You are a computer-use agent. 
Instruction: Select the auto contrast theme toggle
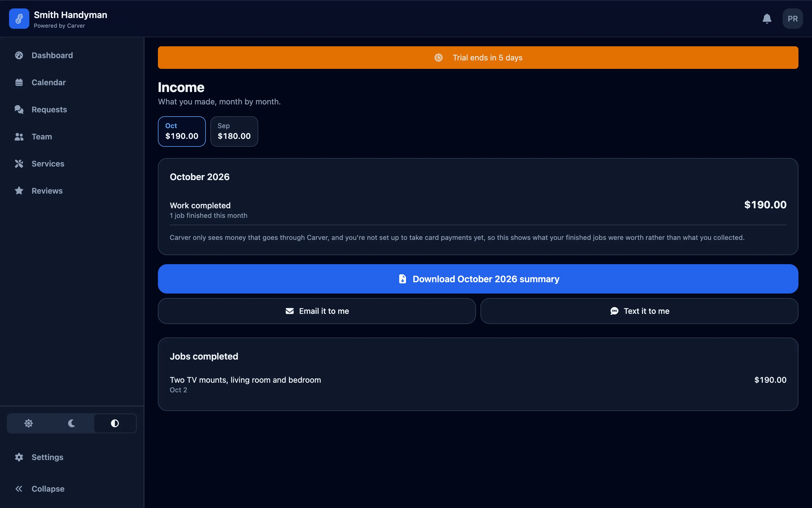[115, 423]
